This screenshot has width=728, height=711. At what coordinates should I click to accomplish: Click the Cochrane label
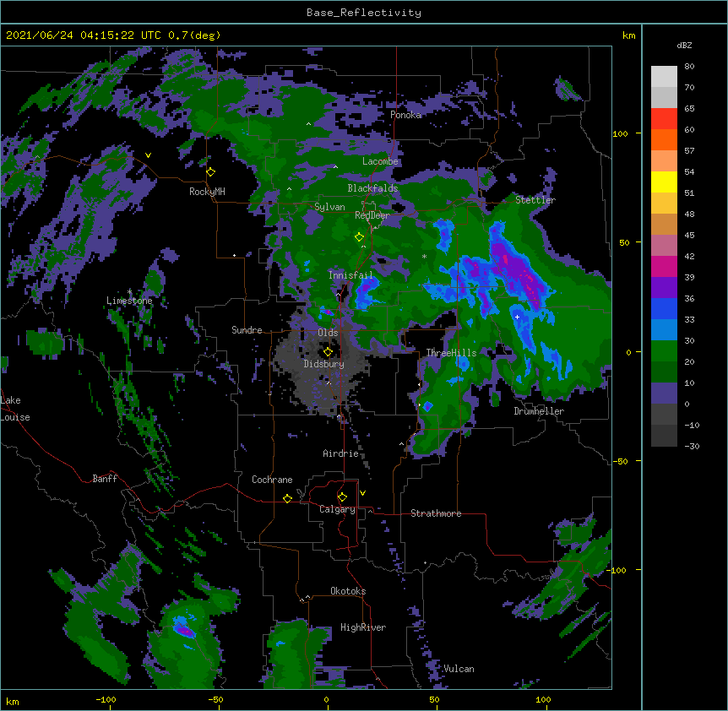click(272, 480)
